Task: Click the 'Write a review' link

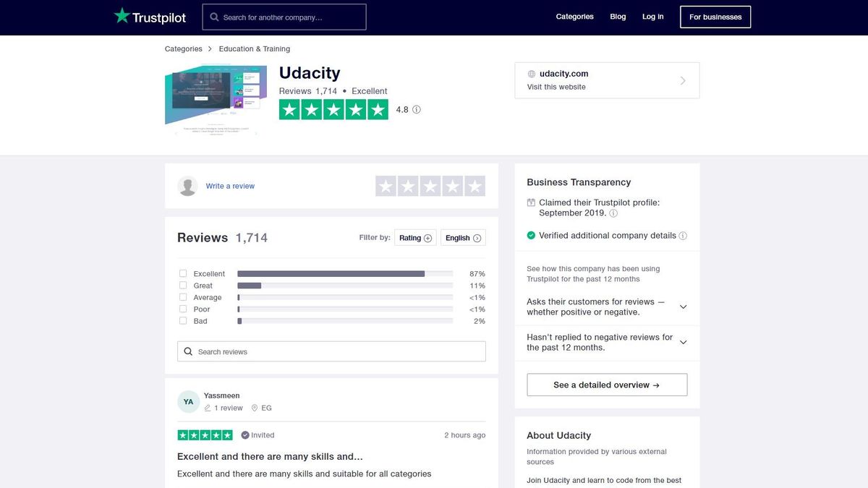Action: [x=230, y=186]
